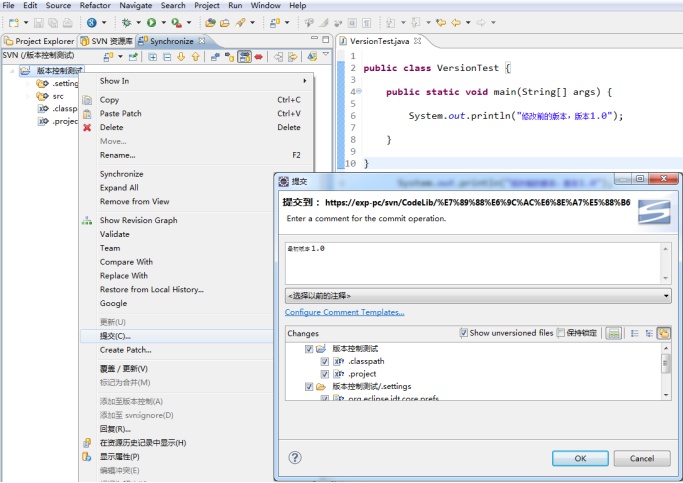683x483 pixels.
Task: Click the Collapse All icon in Synchronize toolbar
Action: click(167, 57)
